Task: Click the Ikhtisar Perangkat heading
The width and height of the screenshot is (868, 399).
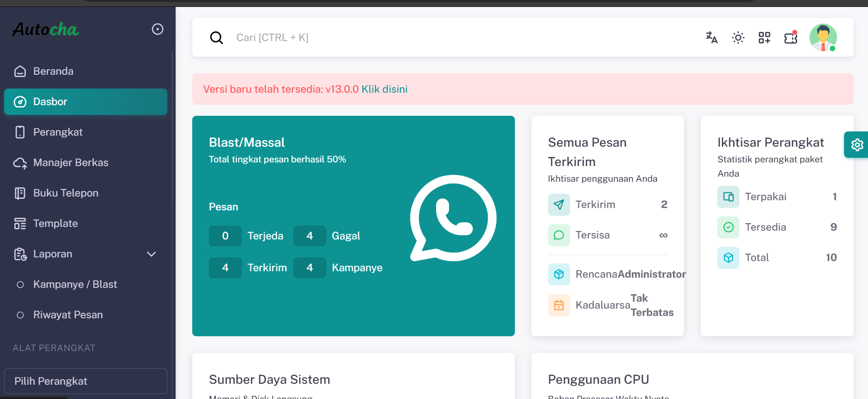Action: pos(771,142)
